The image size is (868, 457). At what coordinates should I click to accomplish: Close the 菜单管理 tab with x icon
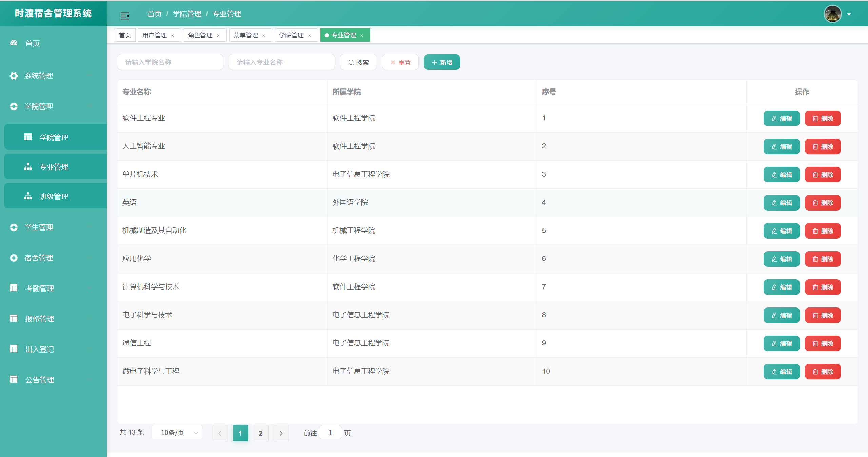[264, 36]
